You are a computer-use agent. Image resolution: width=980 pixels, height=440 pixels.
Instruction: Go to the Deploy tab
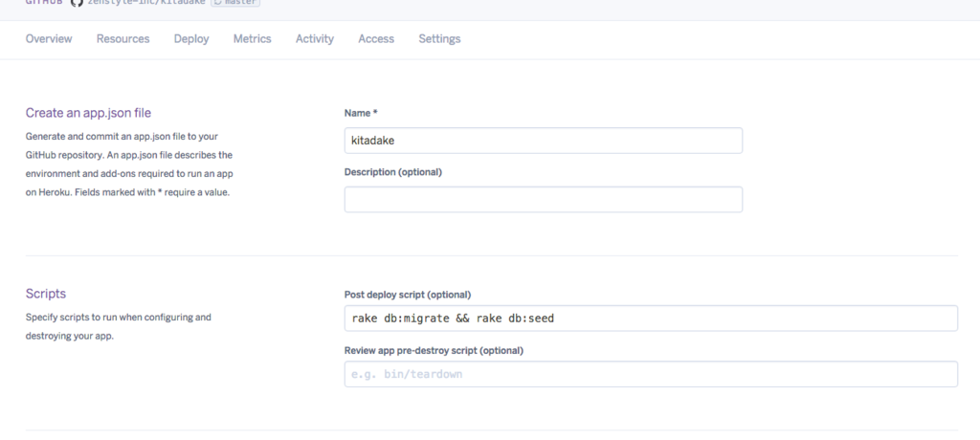(191, 39)
